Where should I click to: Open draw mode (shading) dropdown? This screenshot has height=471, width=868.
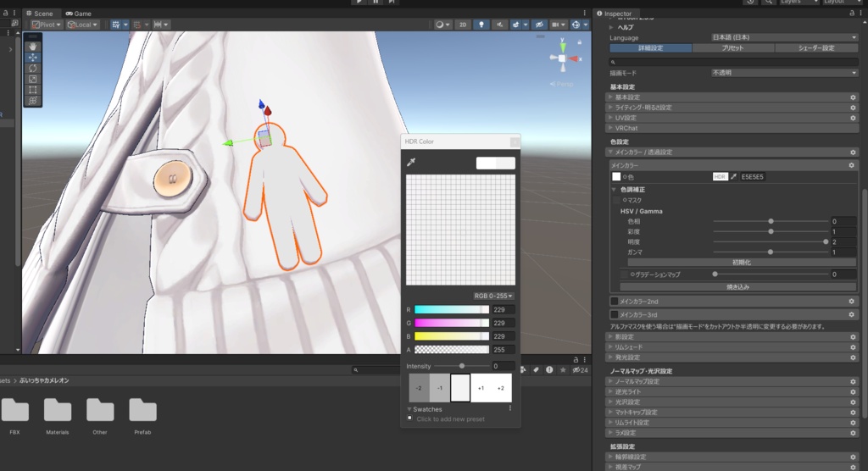pos(442,25)
